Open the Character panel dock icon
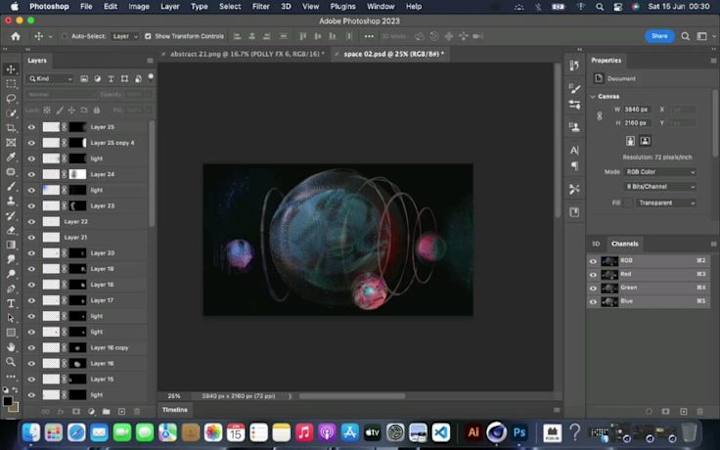Viewport: 720px width, 450px height. pyautogui.click(x=574, y=150)
